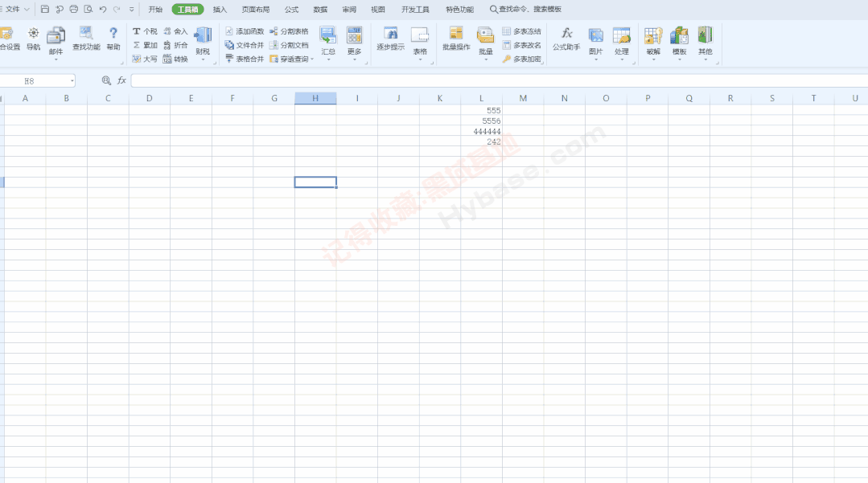Screen dimensions: 868x483
Task: Expand the quick access toolbar customize arrow
Action: coord(131,10)
